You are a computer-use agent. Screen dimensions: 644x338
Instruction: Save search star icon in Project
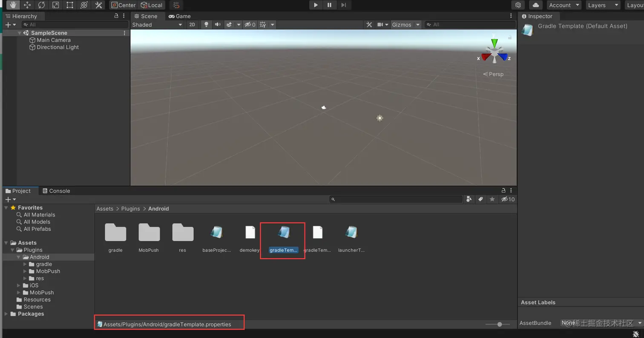tap(492, 199)
